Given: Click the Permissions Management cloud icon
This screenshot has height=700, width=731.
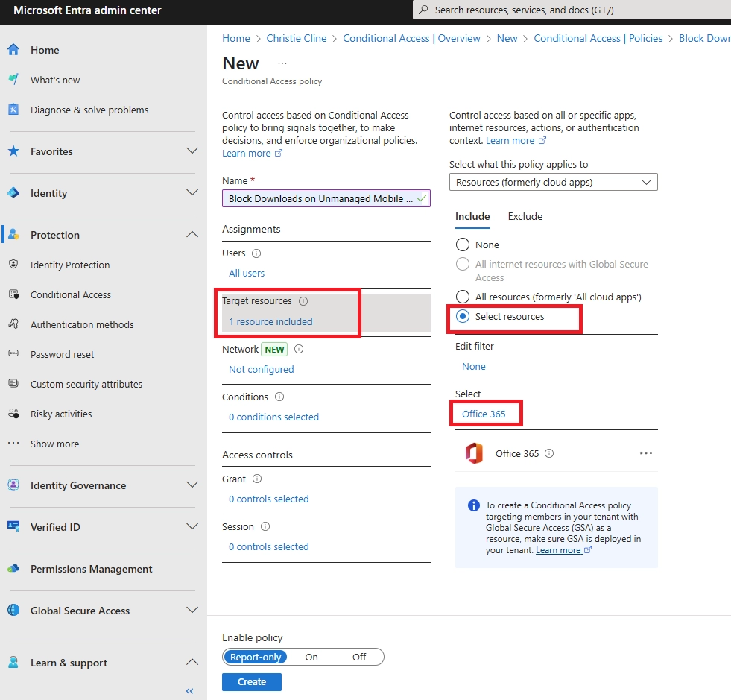Looking at the screenshot, I should pyautogui.click(x=13, y=568).
